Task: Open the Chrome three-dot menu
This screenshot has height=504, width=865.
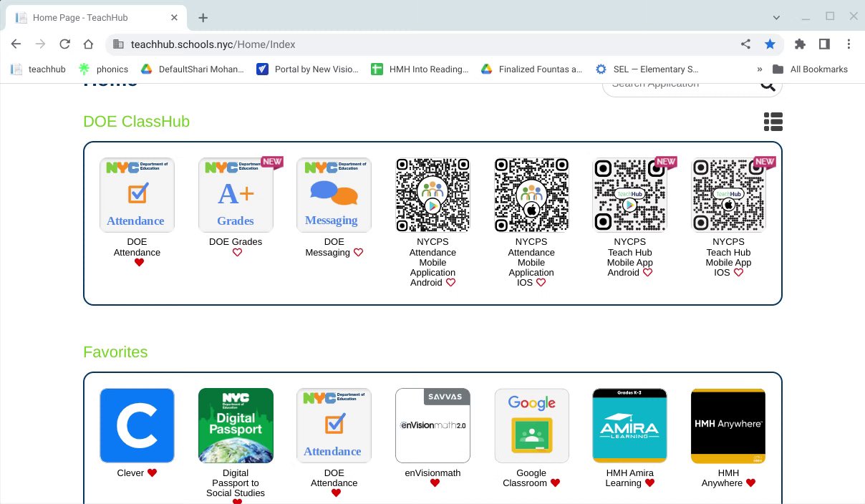Action: click(849, 44)
